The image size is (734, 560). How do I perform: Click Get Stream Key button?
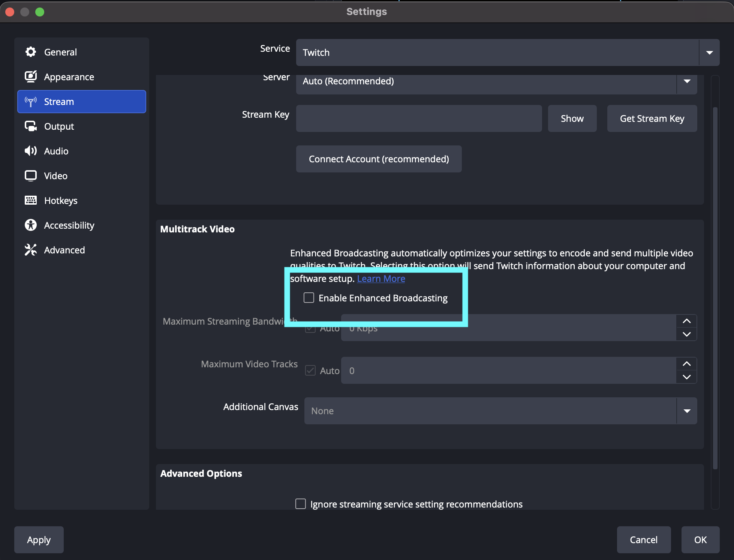tap(652, 118)
